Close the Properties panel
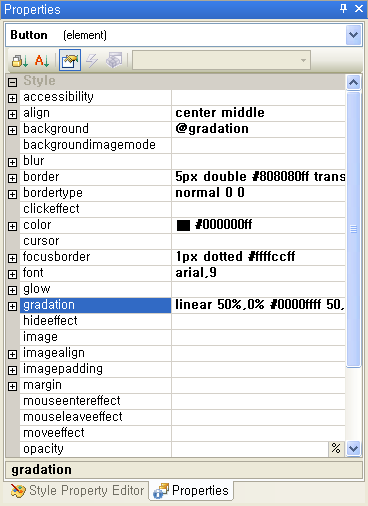 point(359,9)
